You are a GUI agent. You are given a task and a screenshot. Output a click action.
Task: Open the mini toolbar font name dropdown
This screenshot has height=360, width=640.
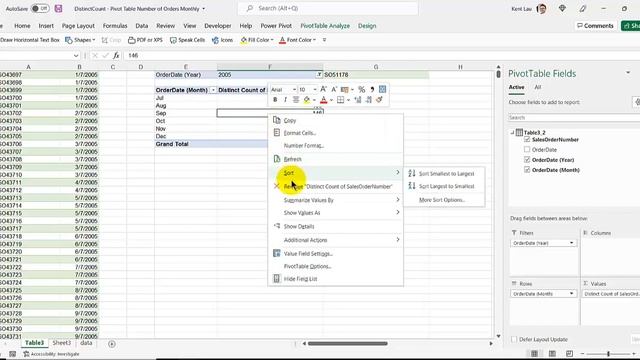[x=294, y=89]
